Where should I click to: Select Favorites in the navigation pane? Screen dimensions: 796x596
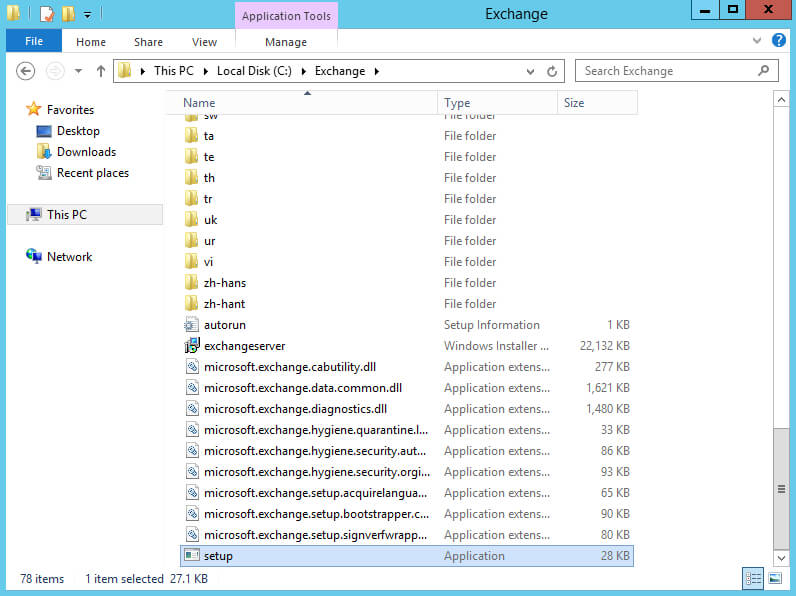[x=70, y=110]
